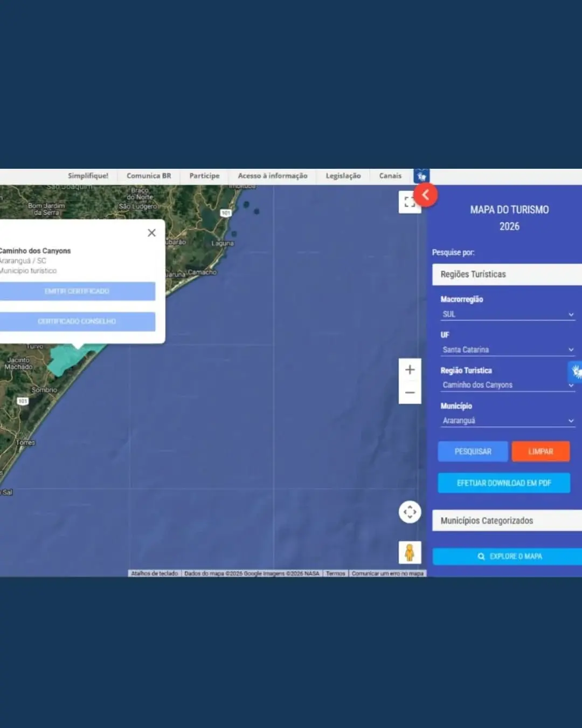Click the VLibras accessibility icon in header
This screenshot has height=728, width=582.
pyautogui.click(x=421, y=176)
